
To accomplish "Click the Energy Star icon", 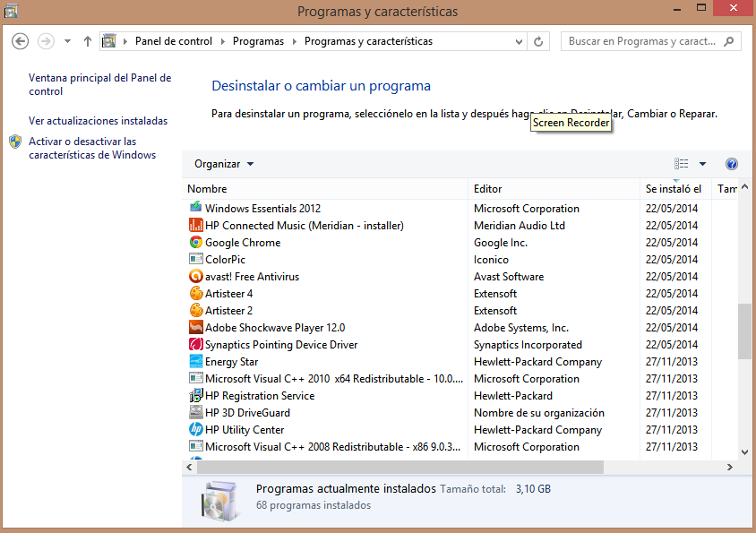I will [196, 361].
